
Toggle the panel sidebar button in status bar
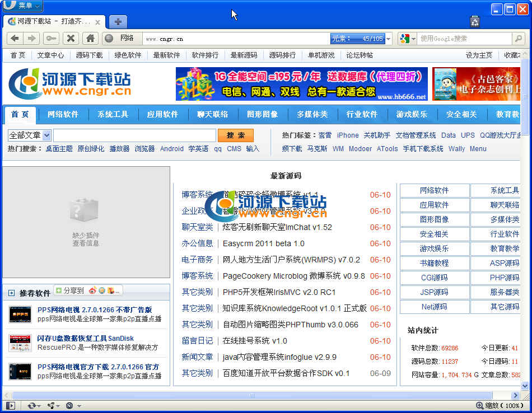10,406
